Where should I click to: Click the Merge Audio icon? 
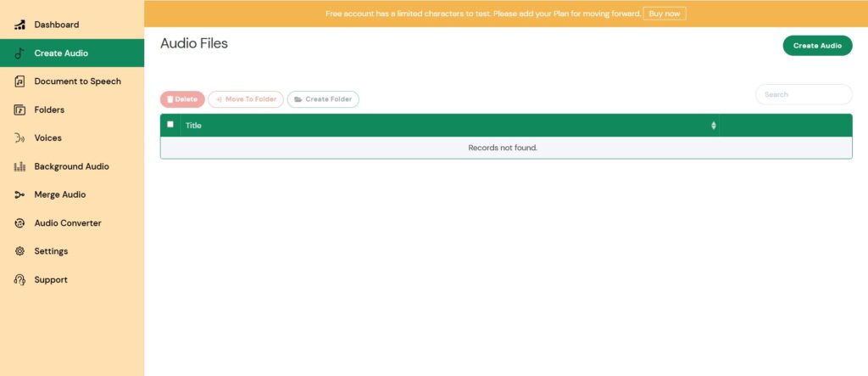pos(20,194)
